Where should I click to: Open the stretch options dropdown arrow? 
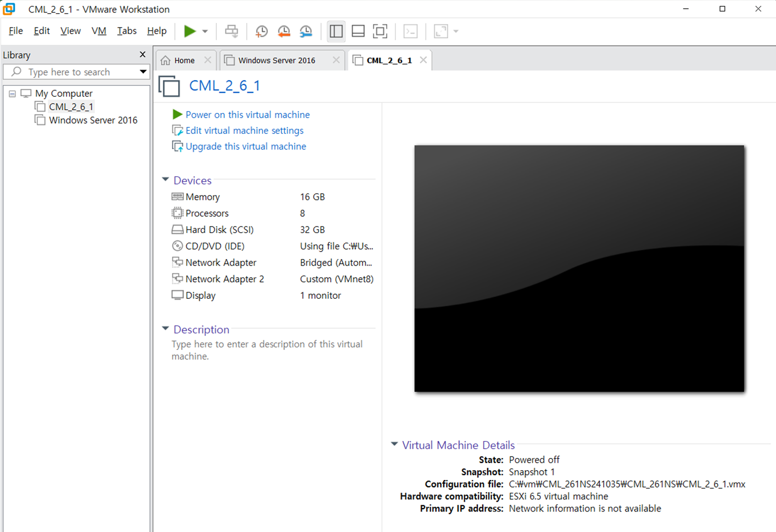coord(456,32)
